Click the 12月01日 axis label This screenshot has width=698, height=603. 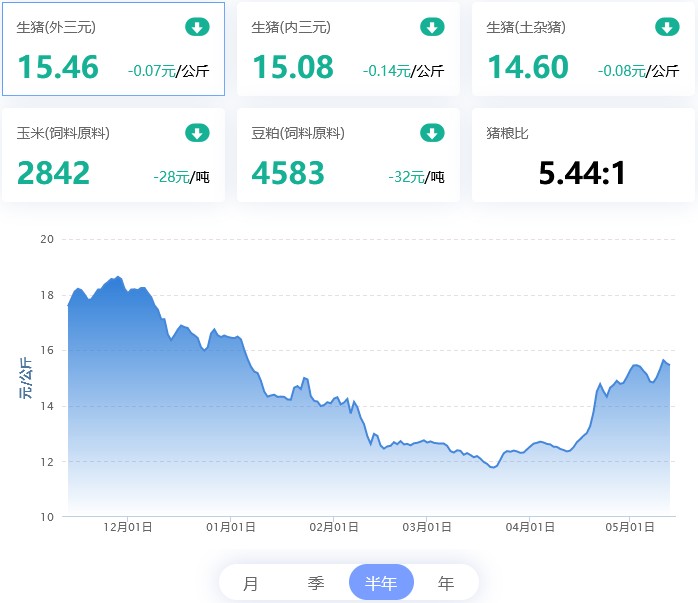tap(128, 527)
